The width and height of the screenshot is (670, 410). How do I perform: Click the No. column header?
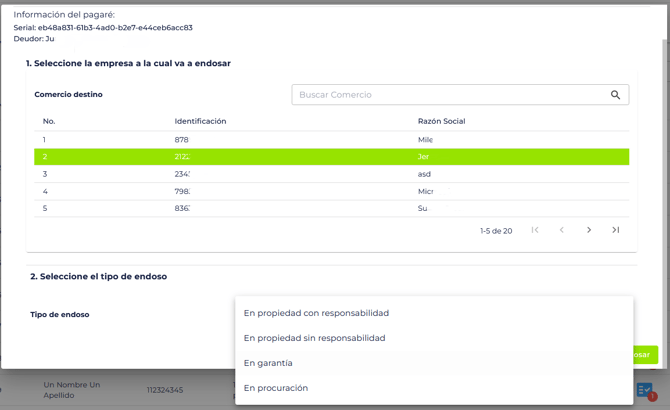[x=49, y=121]
